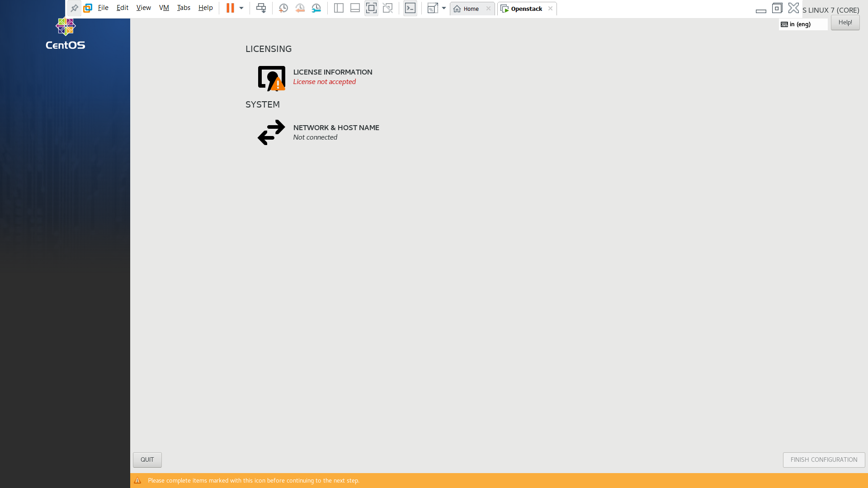The image size is (868, 488).
Task: Switch to the Home tab
Action: 471,9
